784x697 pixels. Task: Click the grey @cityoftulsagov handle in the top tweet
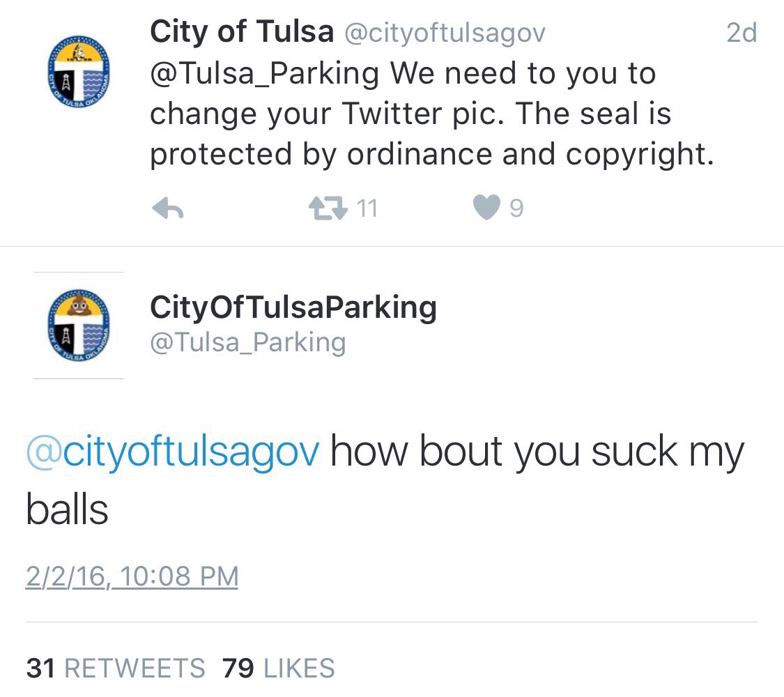445,32
